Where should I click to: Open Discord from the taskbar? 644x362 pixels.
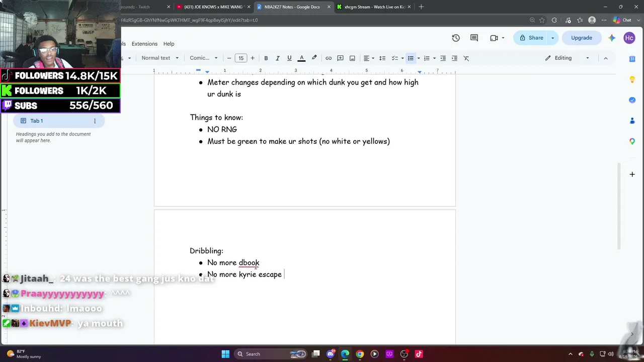331,354
